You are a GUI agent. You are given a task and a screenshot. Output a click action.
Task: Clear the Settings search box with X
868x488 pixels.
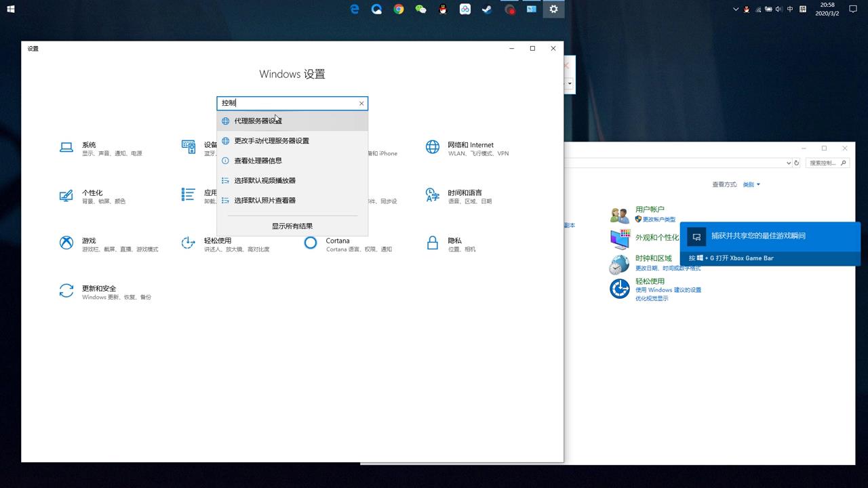(x=361, y=103)
